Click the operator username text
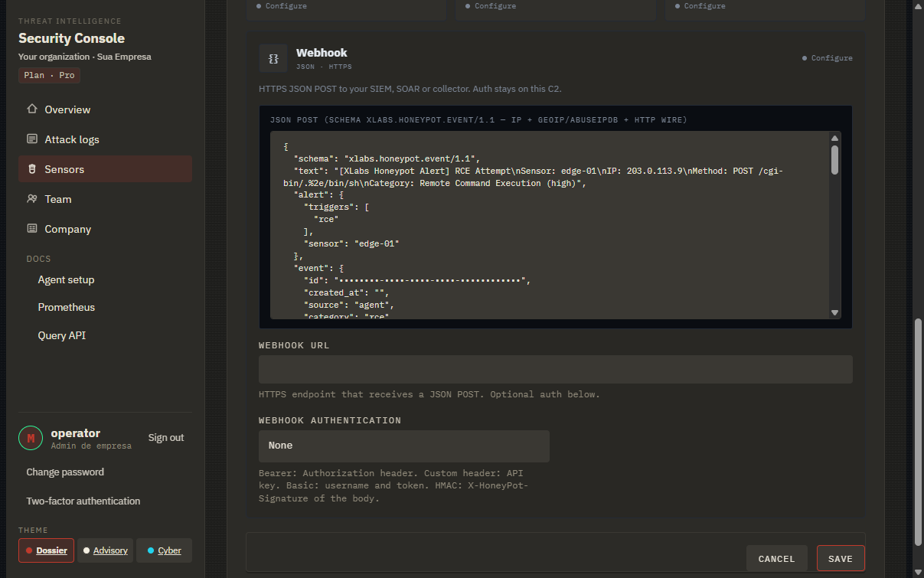The image size is (924, 578). point(76,433)
